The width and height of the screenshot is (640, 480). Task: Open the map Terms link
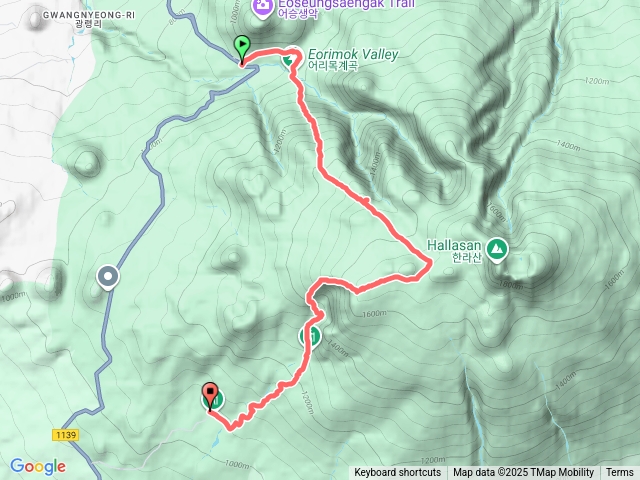pos(620,473)
